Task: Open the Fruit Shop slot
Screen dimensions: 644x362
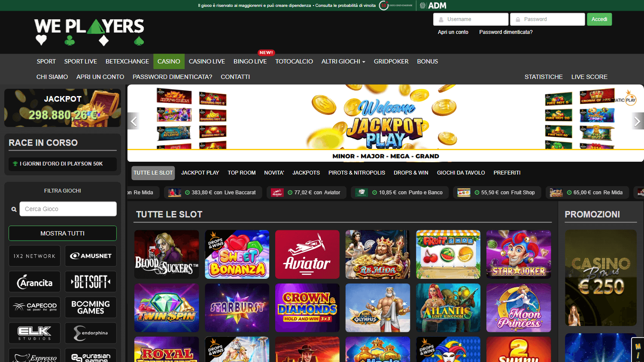Action: click(448, 254)
